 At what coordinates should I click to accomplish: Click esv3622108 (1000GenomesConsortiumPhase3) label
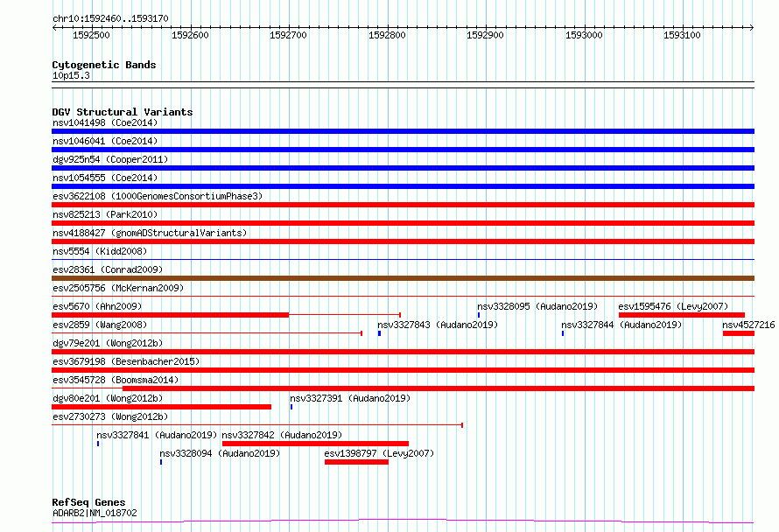tap(158, 196)
